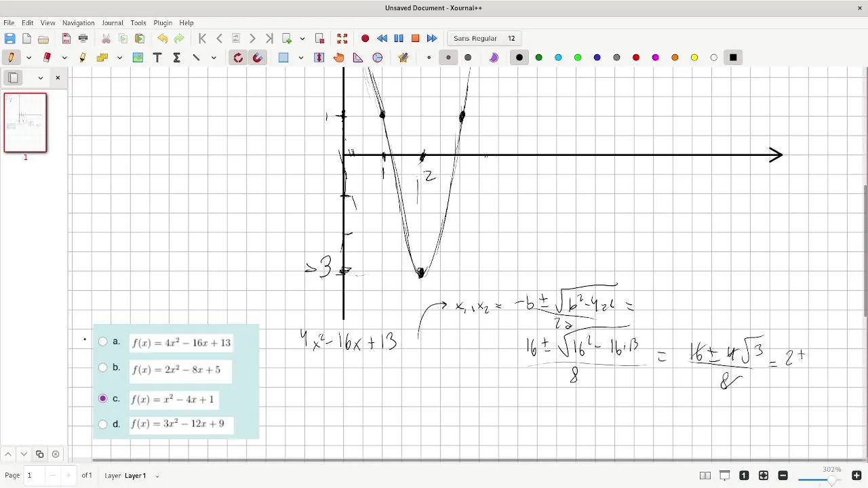Open a file with the folder icon
The image size is (868, 488).
(x=43, y=39)
